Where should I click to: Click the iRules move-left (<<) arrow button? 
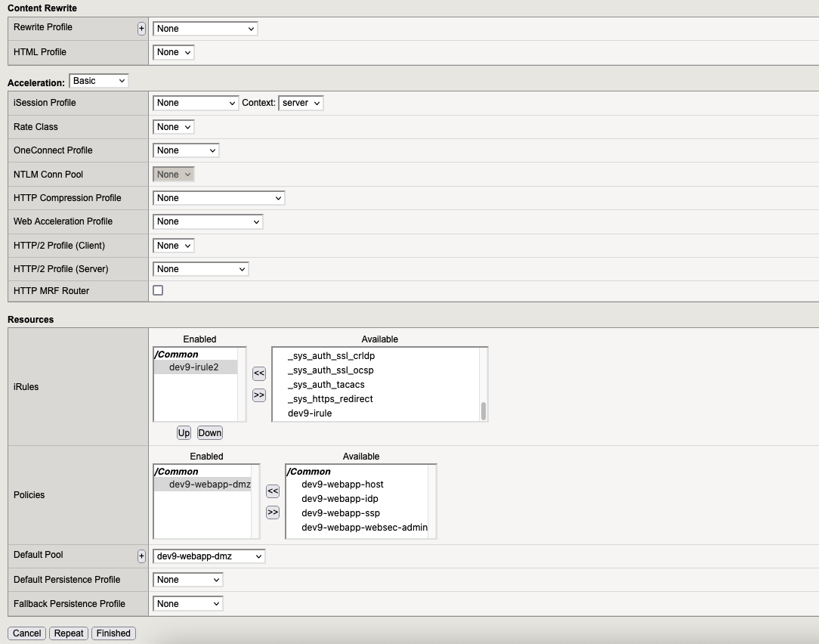[259, 373]
